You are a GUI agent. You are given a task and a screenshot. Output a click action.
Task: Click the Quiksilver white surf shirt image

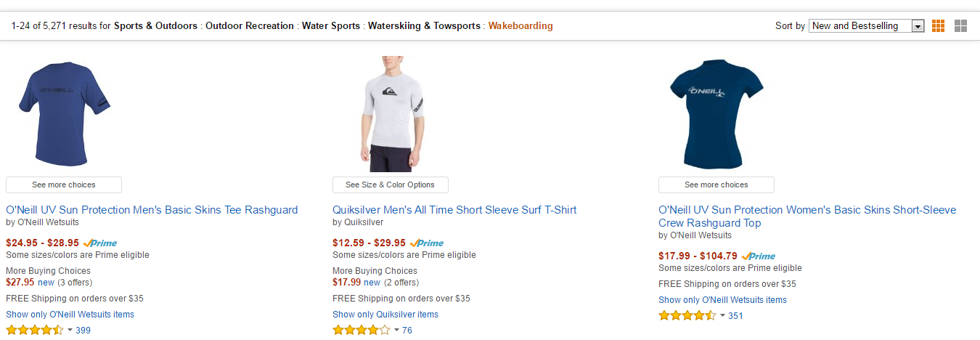391,114
